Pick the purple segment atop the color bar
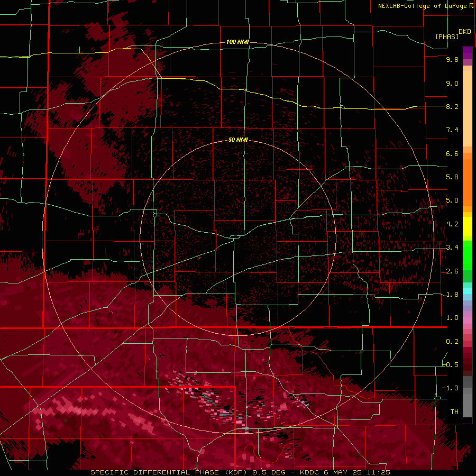The width and height of the screenshot is (476, 476). point(467,53)
